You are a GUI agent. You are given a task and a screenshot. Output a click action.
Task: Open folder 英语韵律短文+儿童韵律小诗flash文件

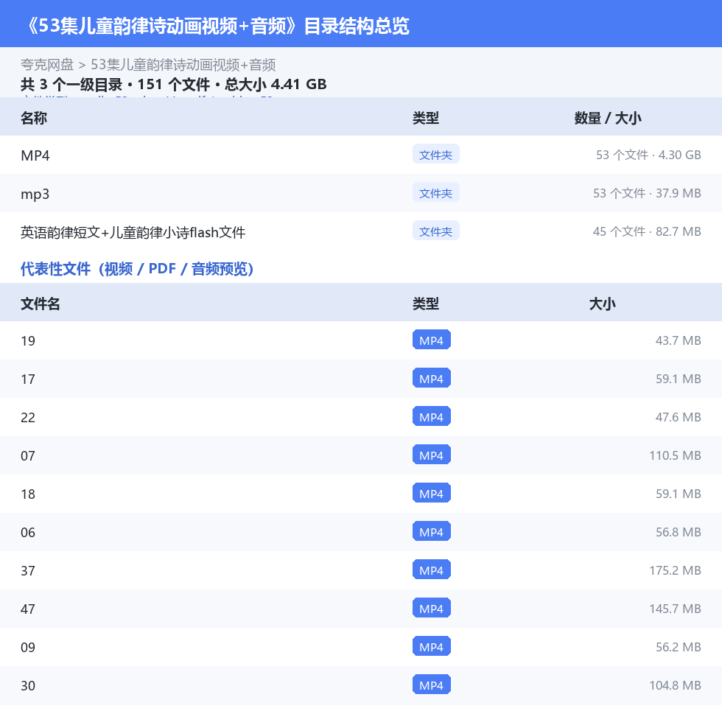[x=133, y=232]
